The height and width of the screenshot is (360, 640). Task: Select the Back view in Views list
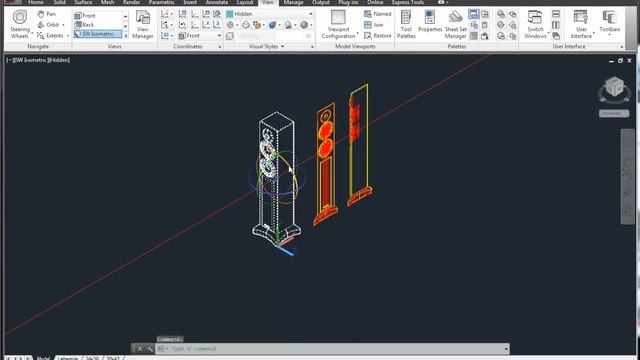[98, 25]
